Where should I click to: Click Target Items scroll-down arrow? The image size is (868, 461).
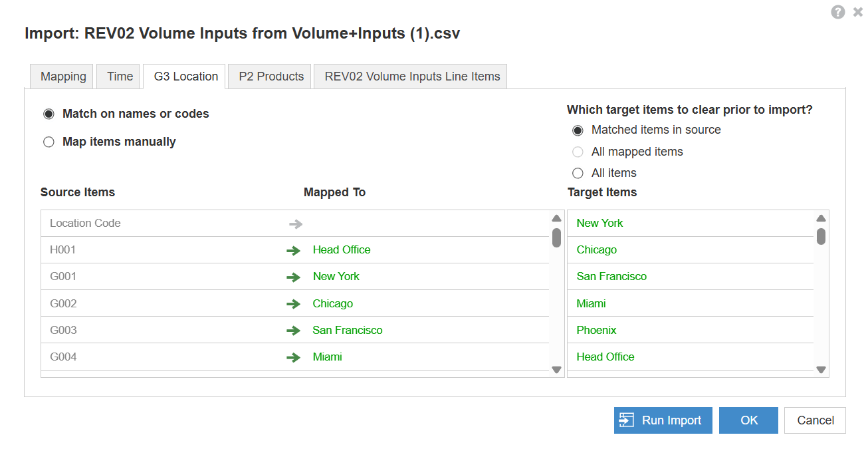(x=821, y=370)
